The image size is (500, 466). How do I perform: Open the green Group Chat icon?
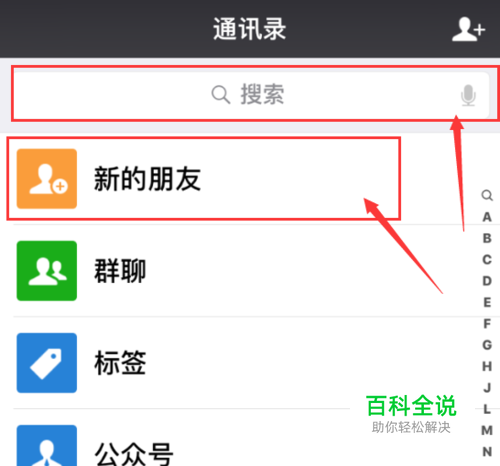[47, 271]
